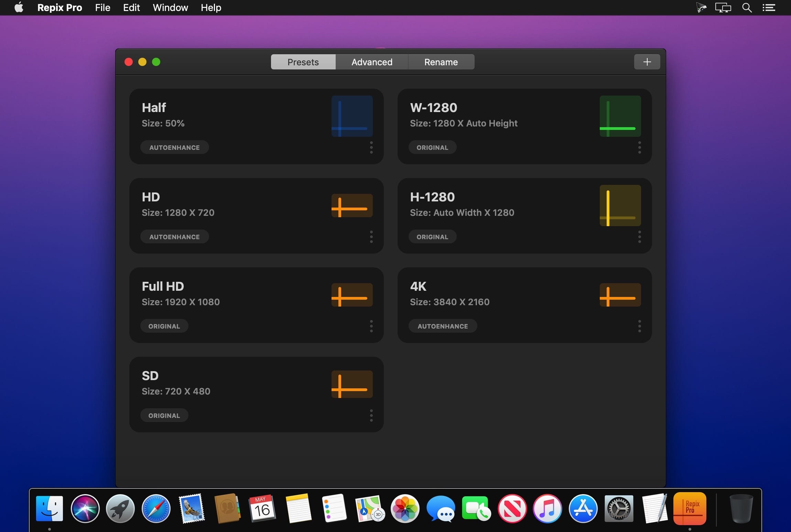Toggle AUTOENHANCE on 4K preset
This screenshot has width=791, height=532.
point(442,326)
